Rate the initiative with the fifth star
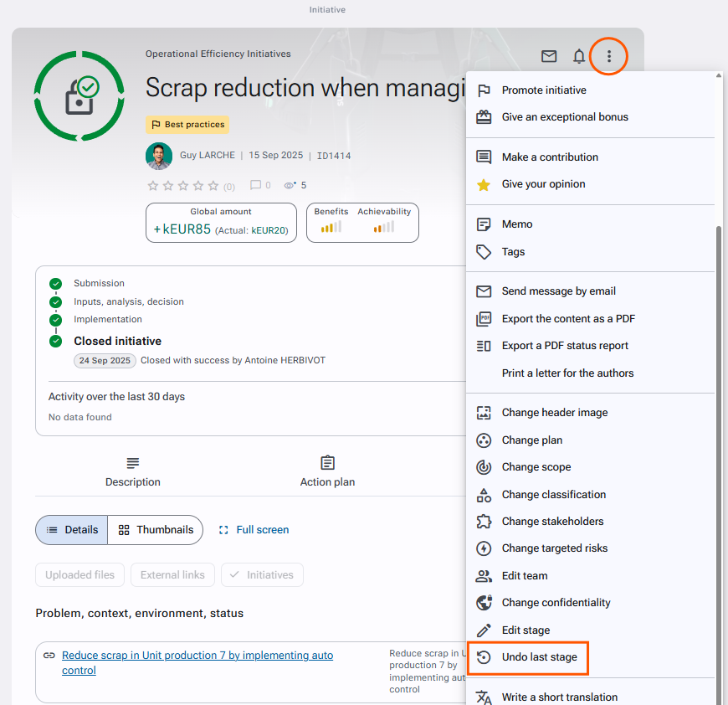This screenshot has height=705, width=728. click(213, 186)
